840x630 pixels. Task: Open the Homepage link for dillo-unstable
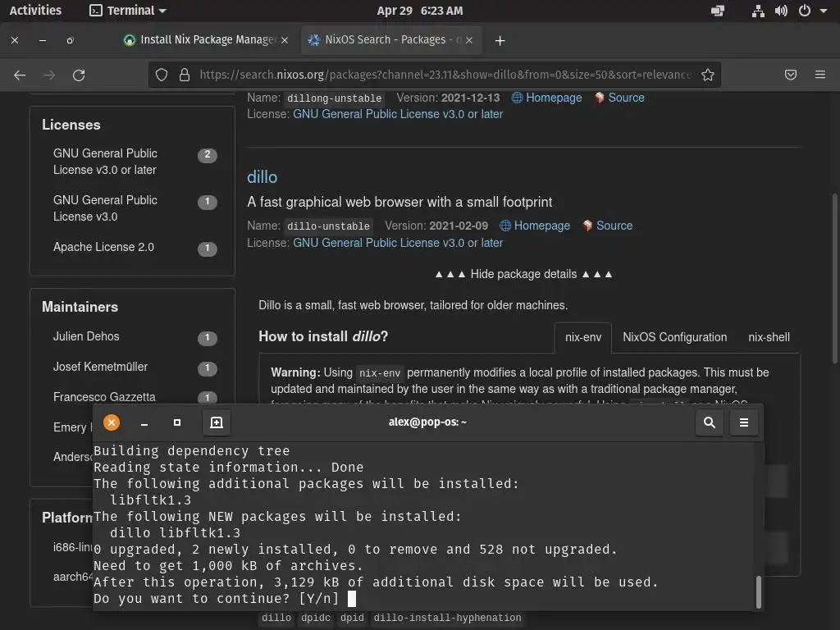[535, 226]
